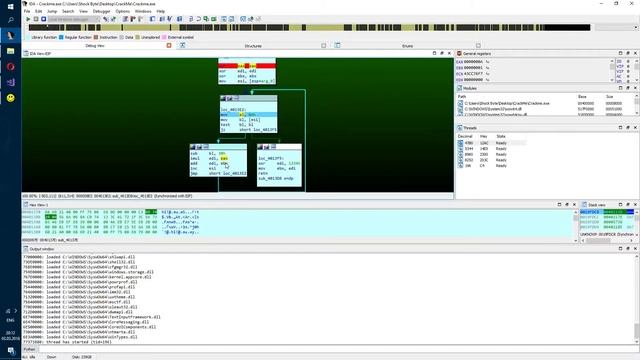Open the View menu
Image resolution: width=640 pixels, height=360 pixels.
click(83, 11)
